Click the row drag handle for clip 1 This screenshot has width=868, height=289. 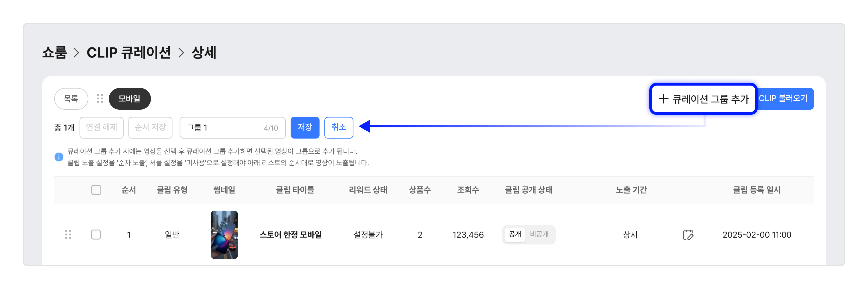pos(68,234)
